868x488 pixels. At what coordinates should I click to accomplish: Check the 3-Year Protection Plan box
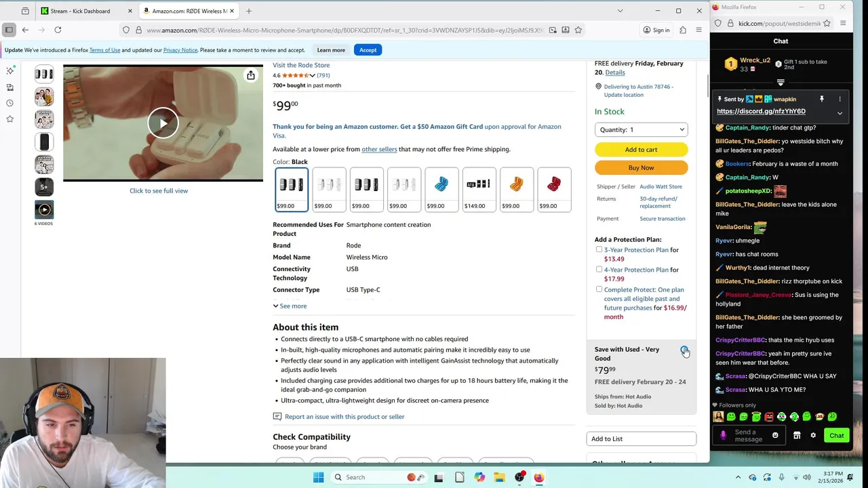coord(599,249)
